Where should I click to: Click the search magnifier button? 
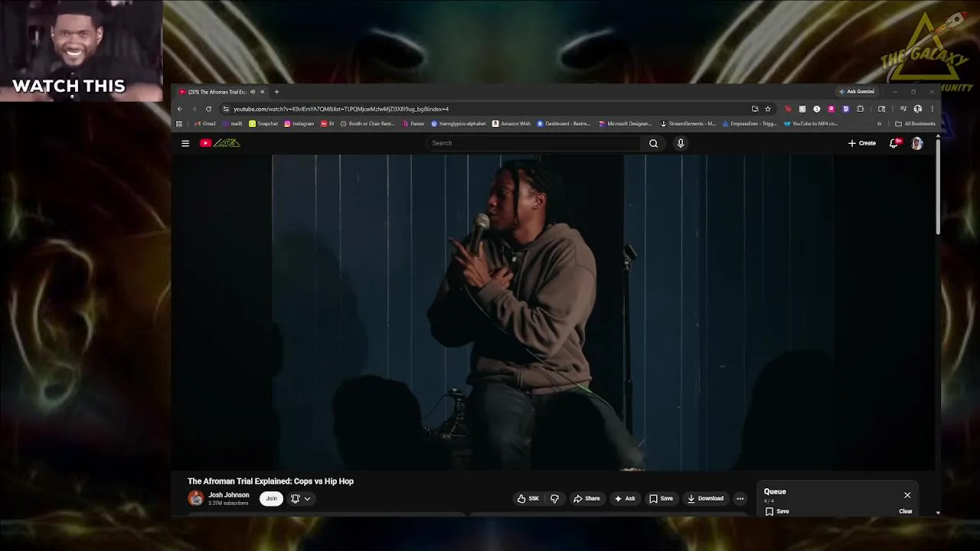point(653,143)
